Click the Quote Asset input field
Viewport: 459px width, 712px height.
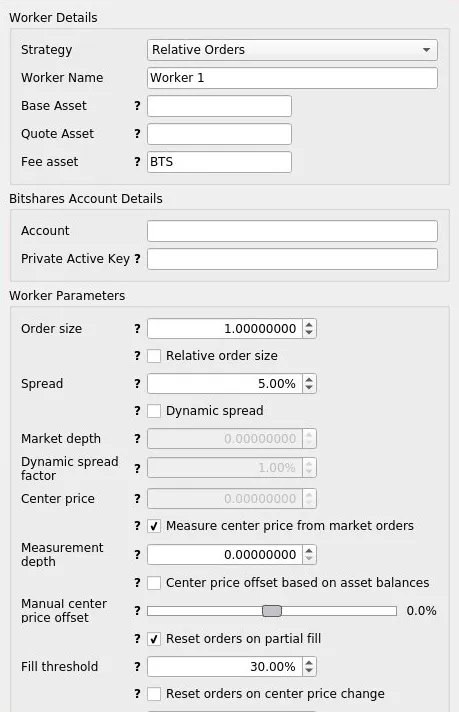click(219, 134)
